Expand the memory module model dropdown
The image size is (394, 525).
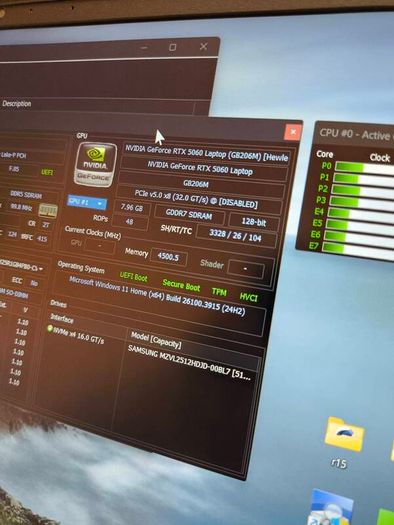tap(41, 269)
